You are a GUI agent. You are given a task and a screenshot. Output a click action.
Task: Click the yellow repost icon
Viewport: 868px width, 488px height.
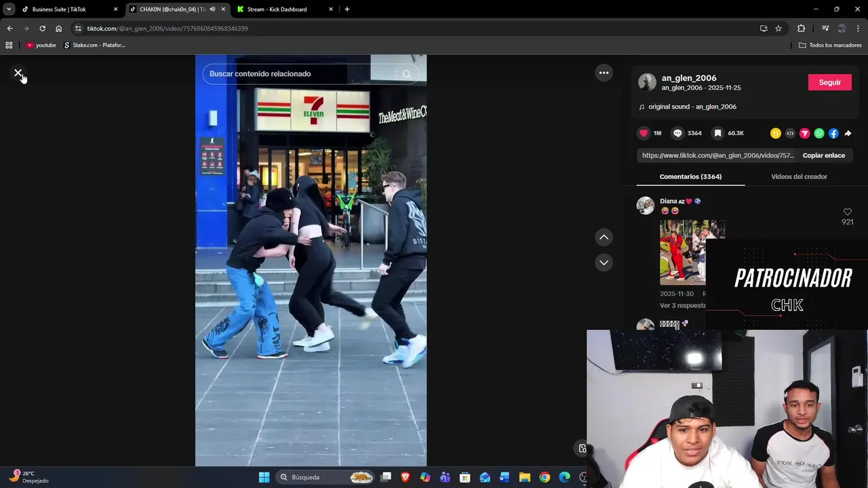pos(775,134)
